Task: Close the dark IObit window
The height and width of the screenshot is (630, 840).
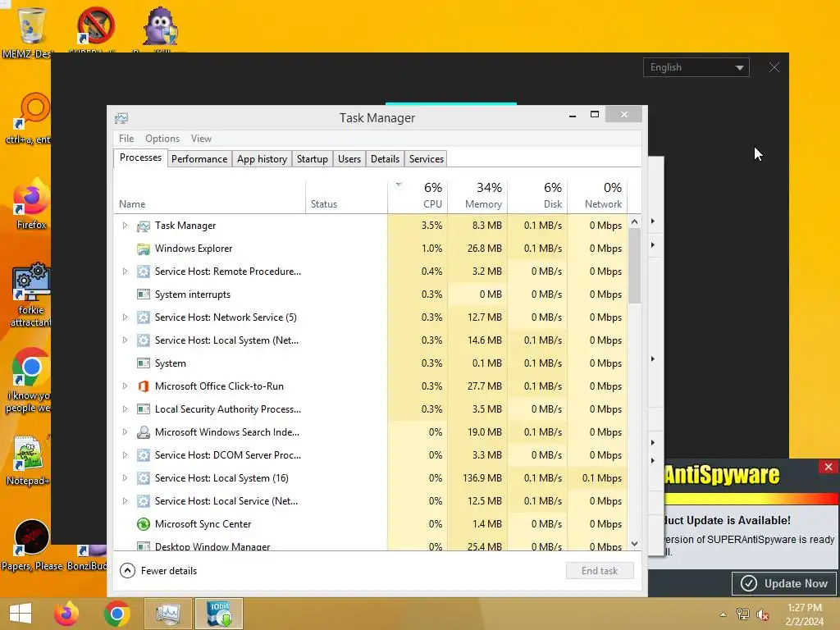Action: (x=774, y=67)
